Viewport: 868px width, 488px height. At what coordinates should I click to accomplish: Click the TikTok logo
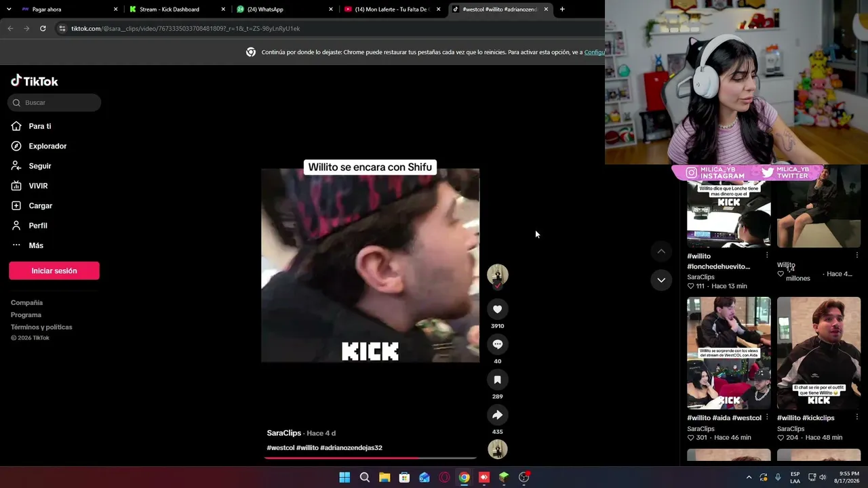[35, 81]
